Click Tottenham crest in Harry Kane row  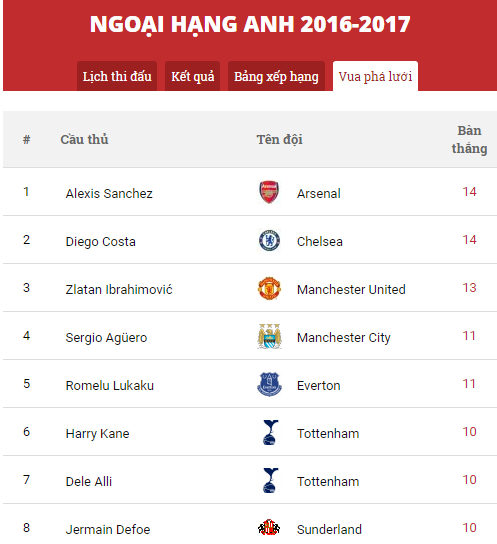coord(270,432)
